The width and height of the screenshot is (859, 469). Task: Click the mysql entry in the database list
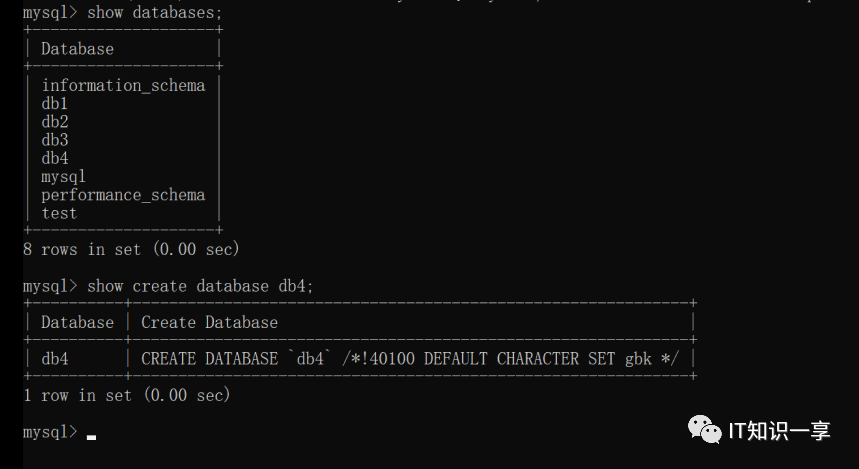click(x=64, y=177)
